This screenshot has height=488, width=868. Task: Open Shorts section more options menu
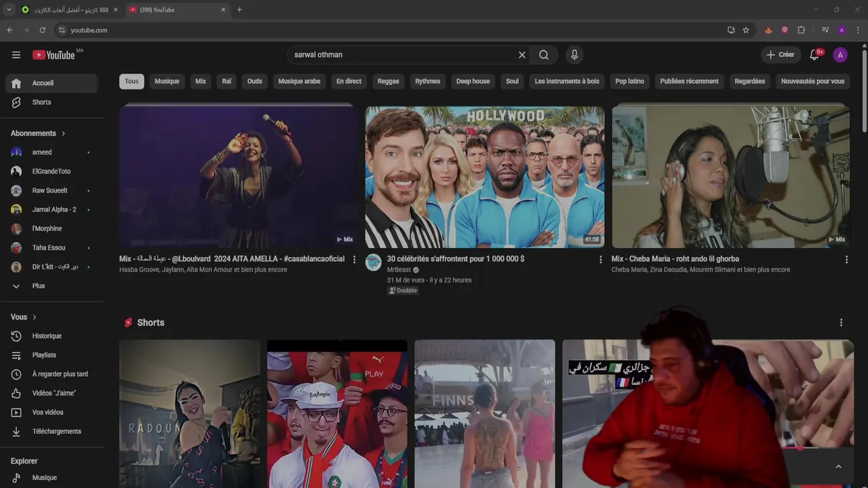(x=841, y=323)
